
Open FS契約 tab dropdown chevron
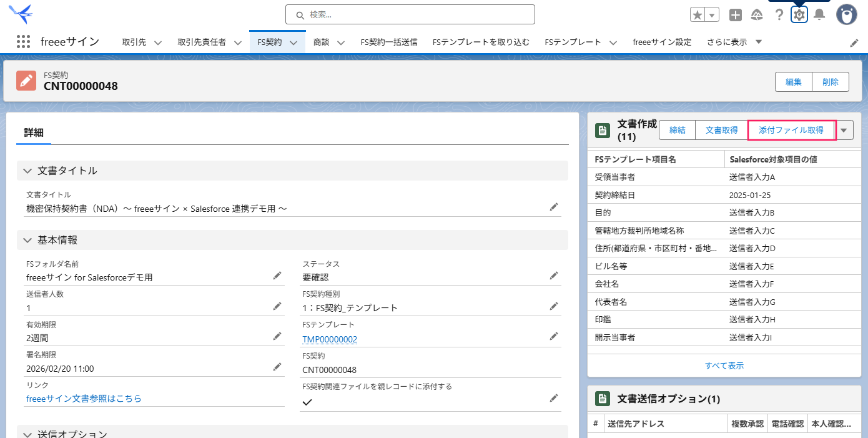click(293, 42)
